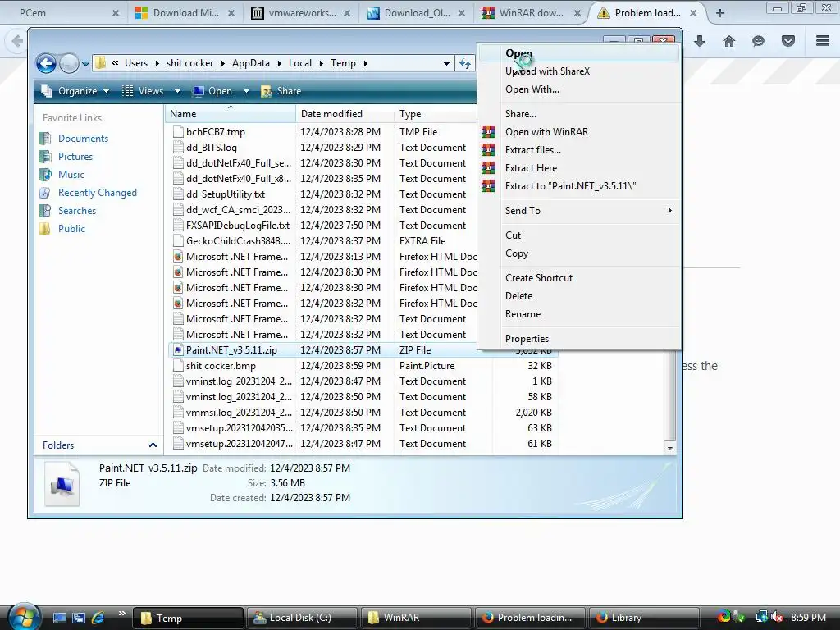
Task: Switch to the WinRAR dow... browser tab
Action: pyautogui.click(x=532, y=13)
